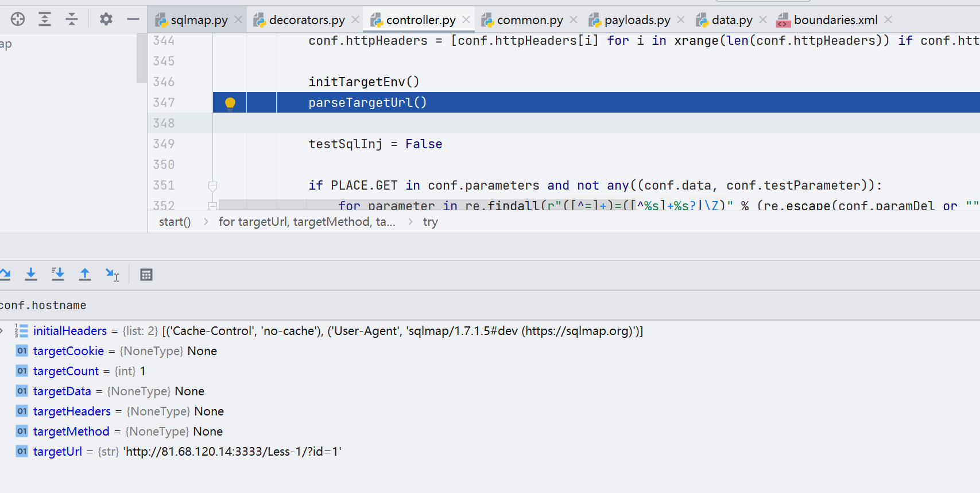This screenshot has width=980, height=493.
Task: Select the targetHeaders variable row
Action: click(490, 411)
